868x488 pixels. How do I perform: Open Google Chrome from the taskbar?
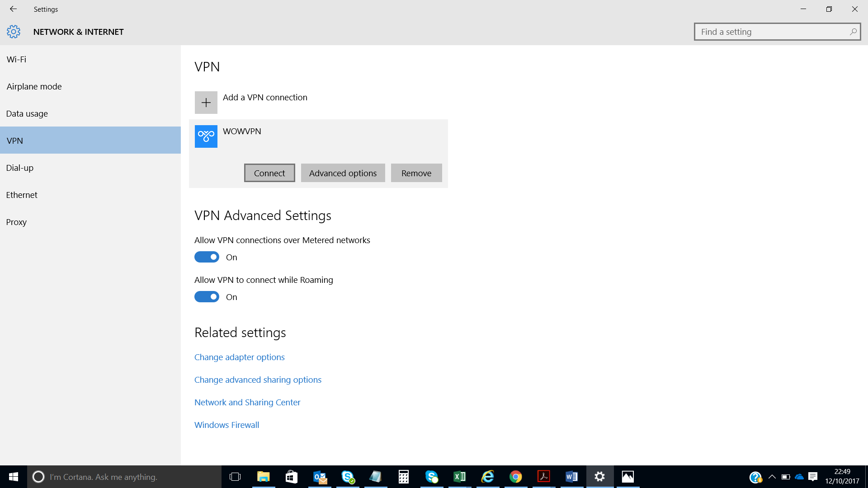[516, 477]
